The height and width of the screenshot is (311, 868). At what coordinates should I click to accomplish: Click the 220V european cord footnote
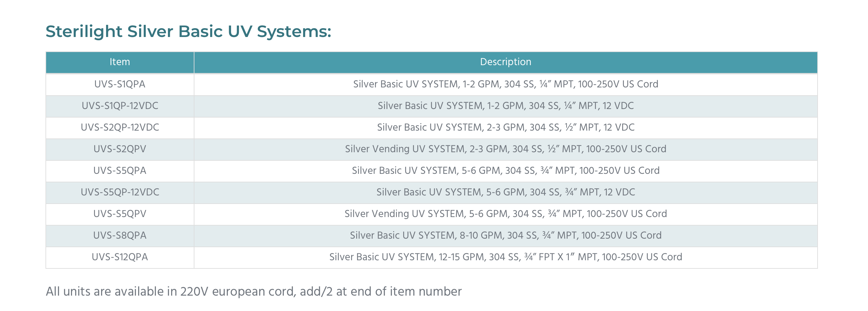[x=253, y=292]
